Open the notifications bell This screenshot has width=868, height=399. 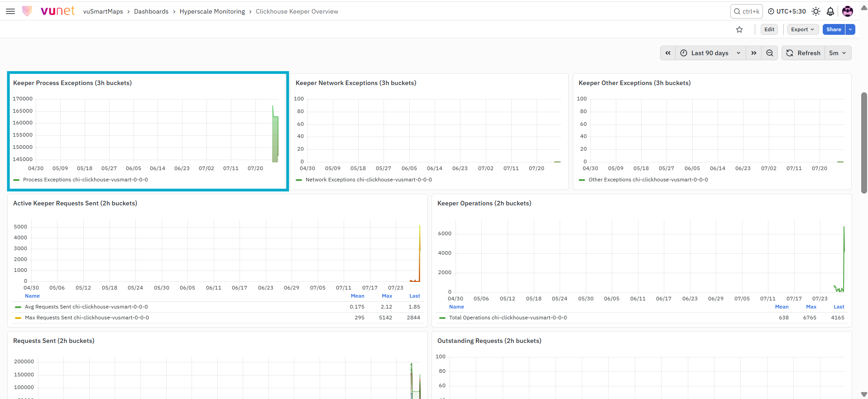click(x=830, y=11)
